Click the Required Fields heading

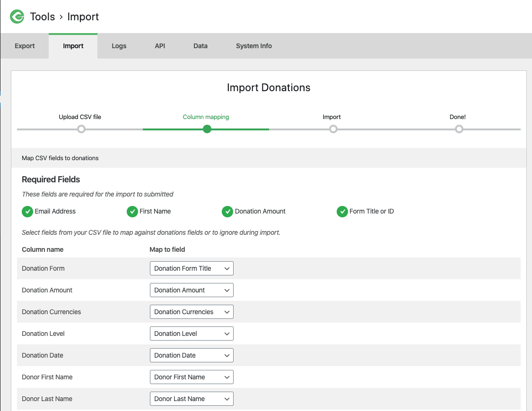(51, 179)
